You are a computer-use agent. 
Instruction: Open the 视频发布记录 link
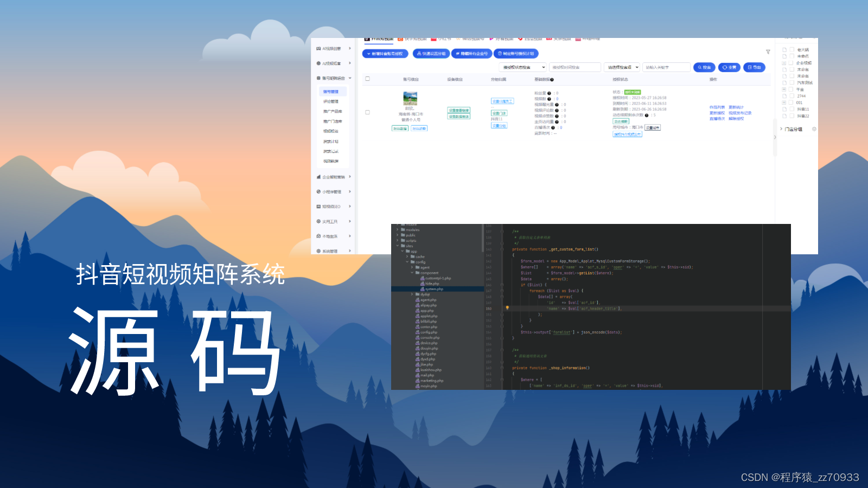(740, 113)
